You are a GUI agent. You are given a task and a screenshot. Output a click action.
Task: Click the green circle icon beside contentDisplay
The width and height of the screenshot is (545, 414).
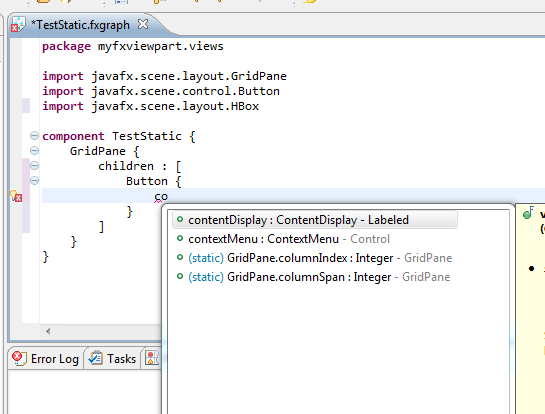coord(180,219)
